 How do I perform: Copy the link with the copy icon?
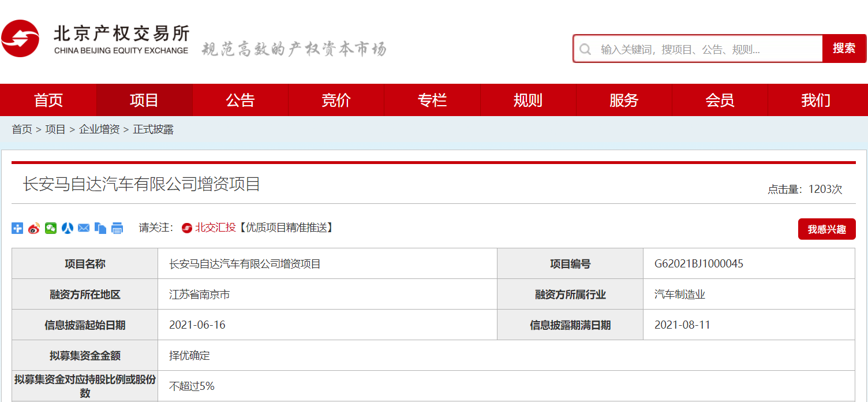coord(100,228)
